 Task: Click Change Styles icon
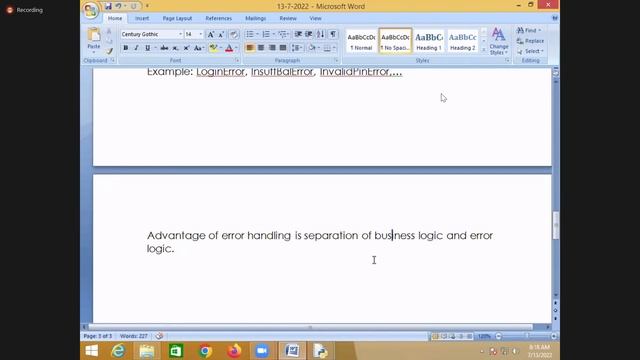(x=498, y=41)
